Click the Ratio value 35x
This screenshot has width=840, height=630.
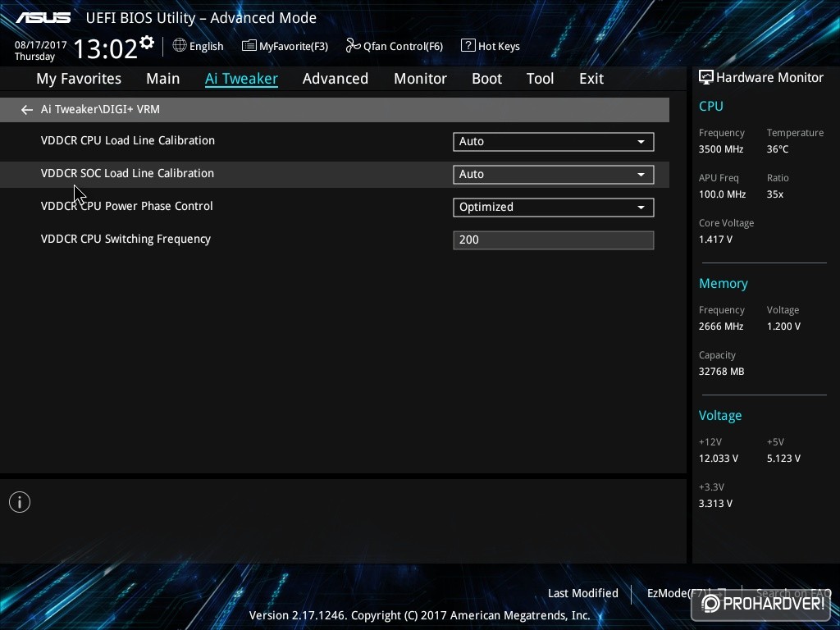click(x=774, y=194)
